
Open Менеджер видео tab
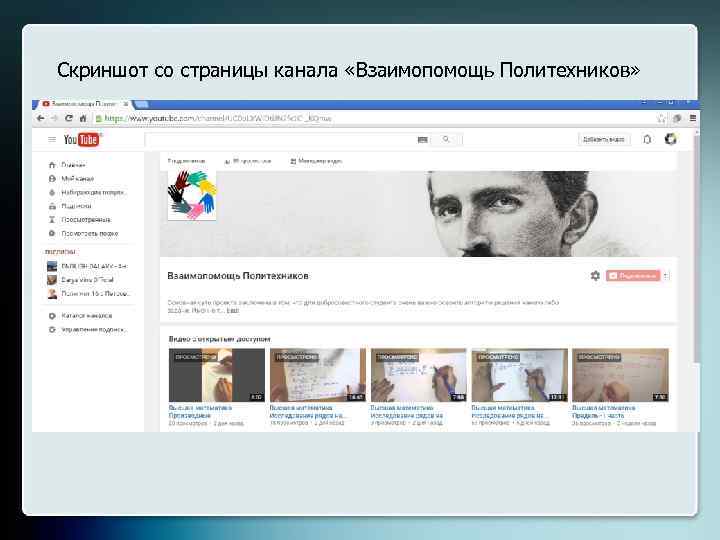click(x=316, y=161)
